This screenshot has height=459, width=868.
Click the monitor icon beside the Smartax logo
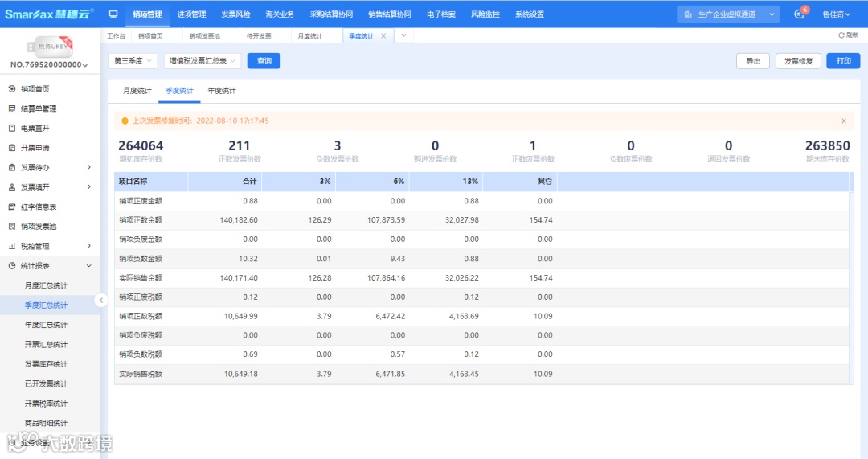click(113, 14)
